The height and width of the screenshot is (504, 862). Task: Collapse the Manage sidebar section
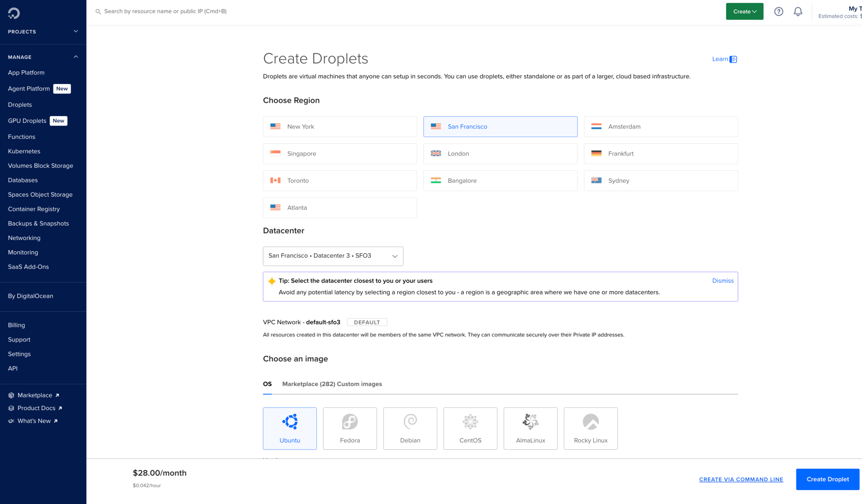pyautogui.click(x=75, y=57)
